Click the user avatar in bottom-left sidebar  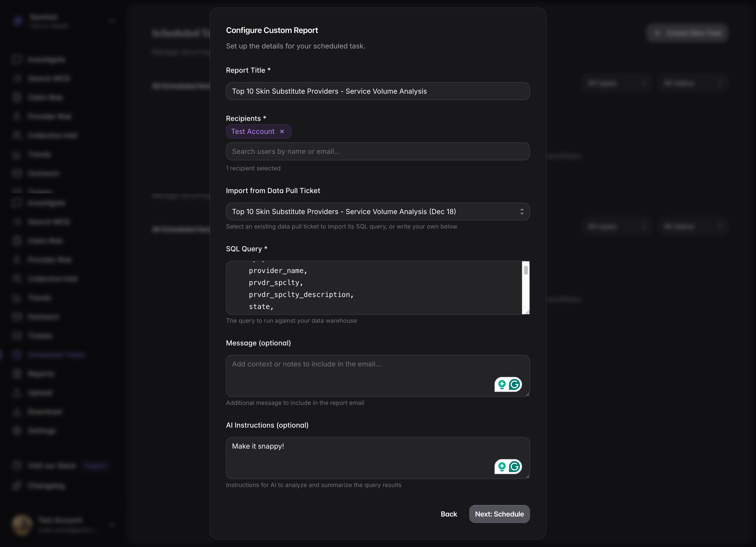click(x=22, y=525)
